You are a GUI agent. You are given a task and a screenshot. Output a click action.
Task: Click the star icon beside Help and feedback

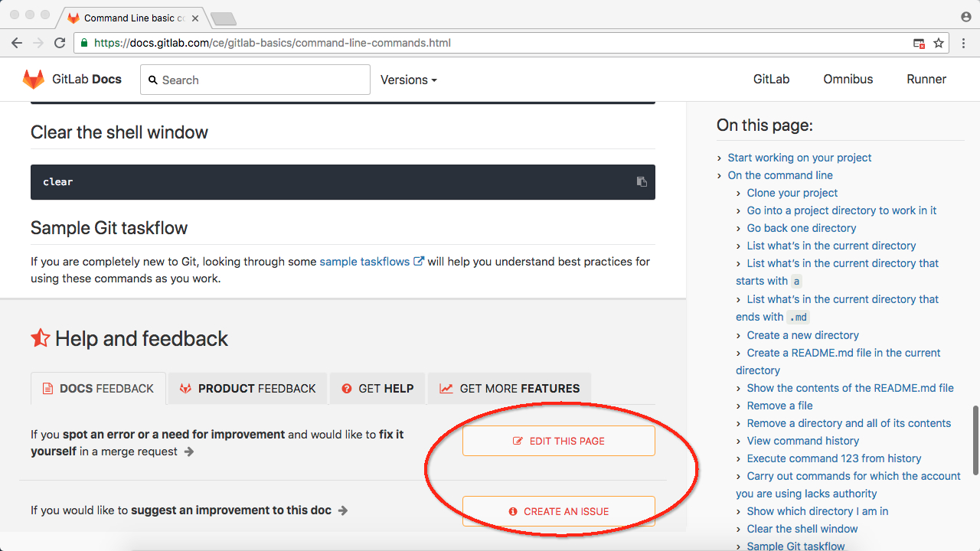[x=40, y=337]
